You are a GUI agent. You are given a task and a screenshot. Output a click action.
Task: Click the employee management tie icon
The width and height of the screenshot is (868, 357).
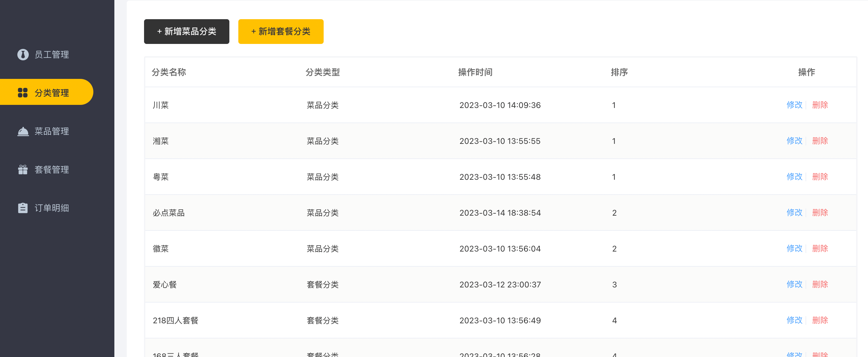point(23,54)
